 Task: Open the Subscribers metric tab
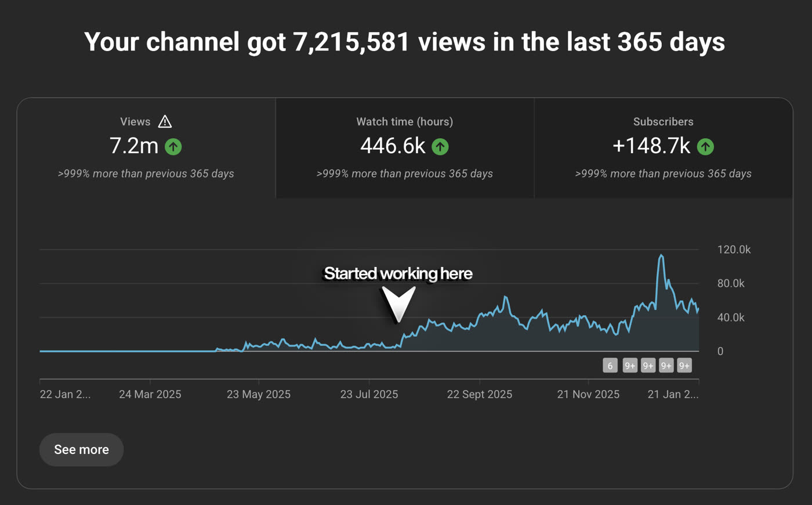pyautogui.click(x=663, y=148)
